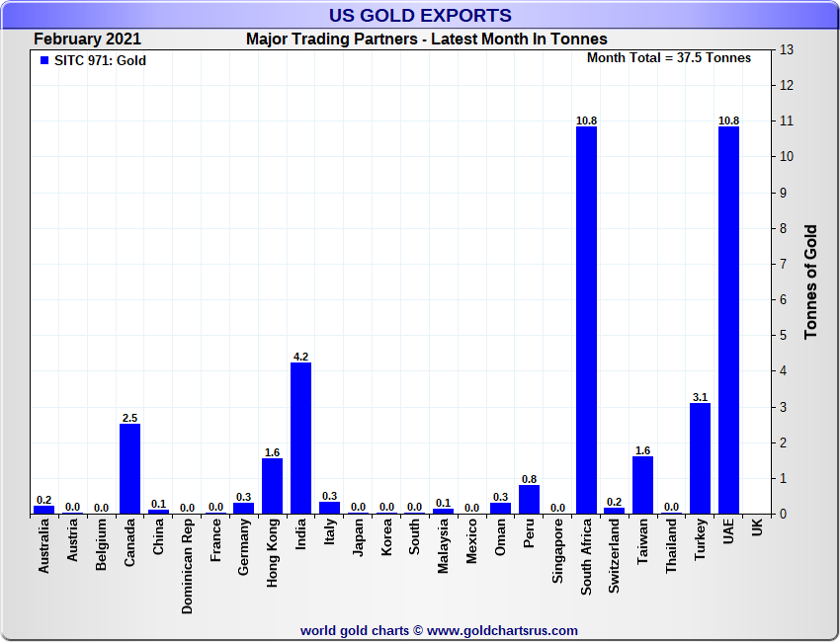Click the France axis label
The width and height of the screenshot is (840, 642).
(215, 540)
